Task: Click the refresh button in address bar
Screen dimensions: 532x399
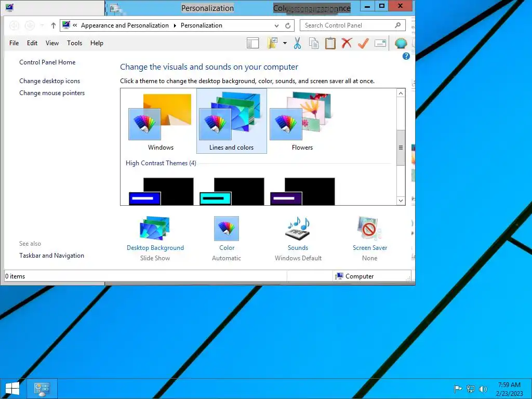Action: [288, 25]
